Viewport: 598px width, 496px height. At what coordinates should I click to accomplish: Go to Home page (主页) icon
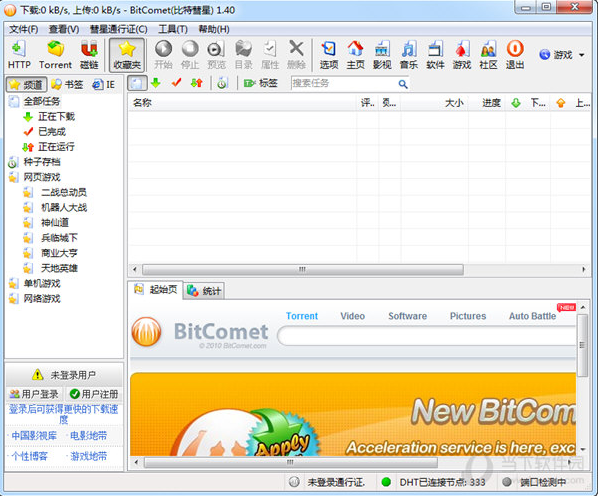tap(355, 55)
